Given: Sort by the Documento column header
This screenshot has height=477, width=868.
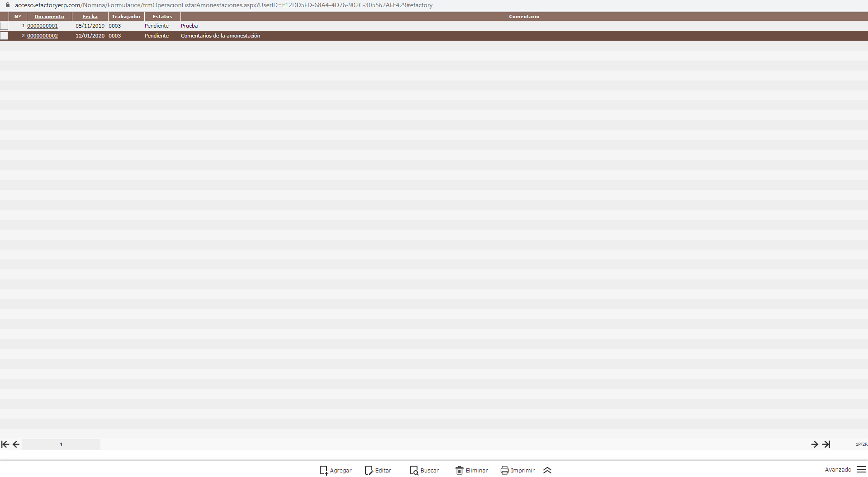Looking at the screenshot, I should tap(49, 17).
